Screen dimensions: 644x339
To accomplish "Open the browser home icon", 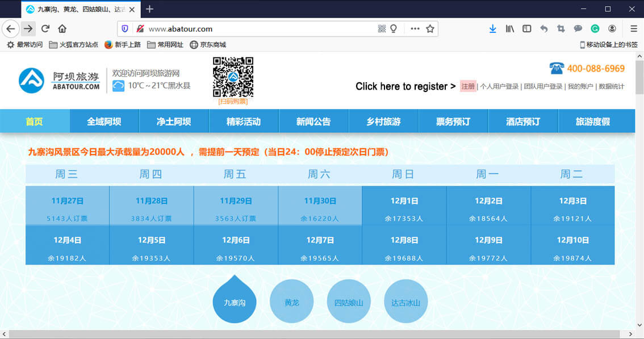I will (62, 29).
